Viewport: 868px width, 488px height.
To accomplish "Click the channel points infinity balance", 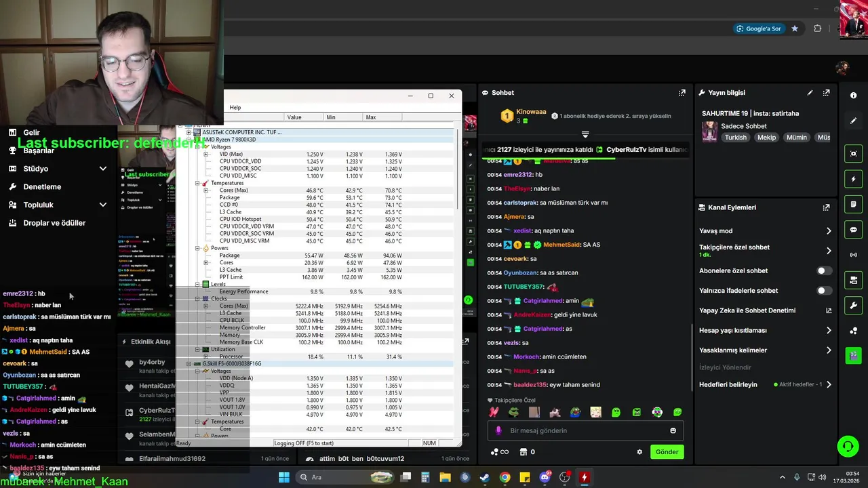I will [x=499, y=452].
